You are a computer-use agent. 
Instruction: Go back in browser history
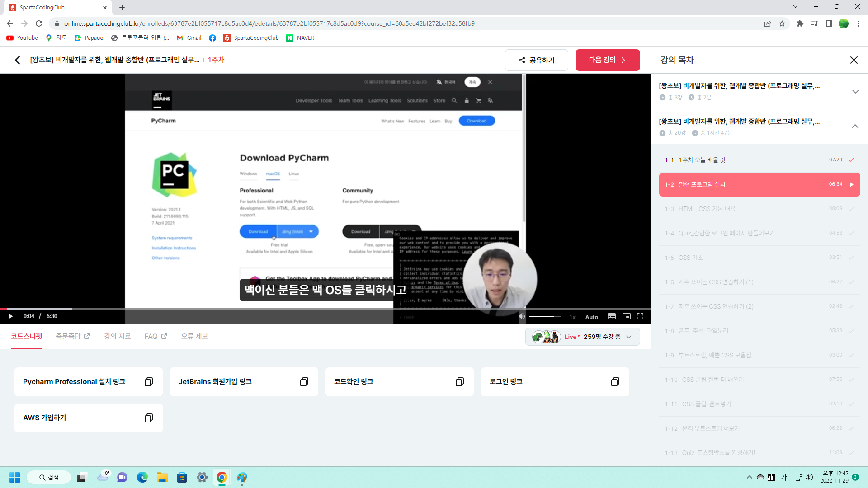(x=10, y=23)
